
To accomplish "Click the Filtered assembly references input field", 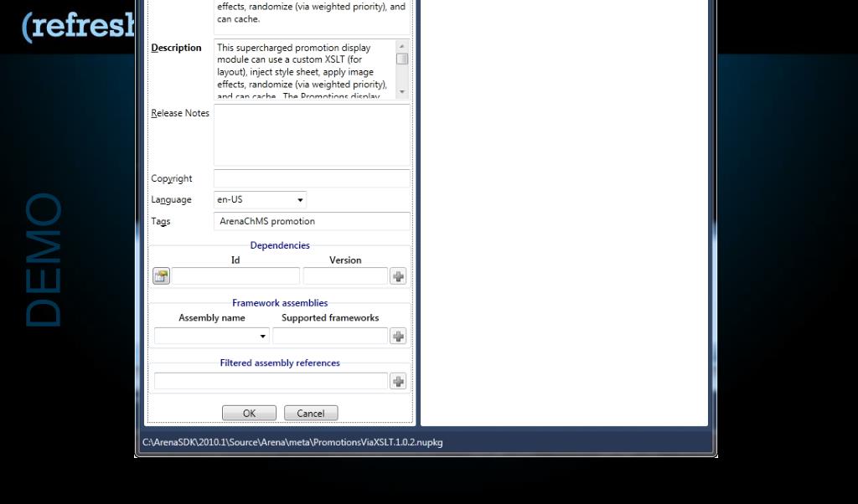I will [271, 381].
